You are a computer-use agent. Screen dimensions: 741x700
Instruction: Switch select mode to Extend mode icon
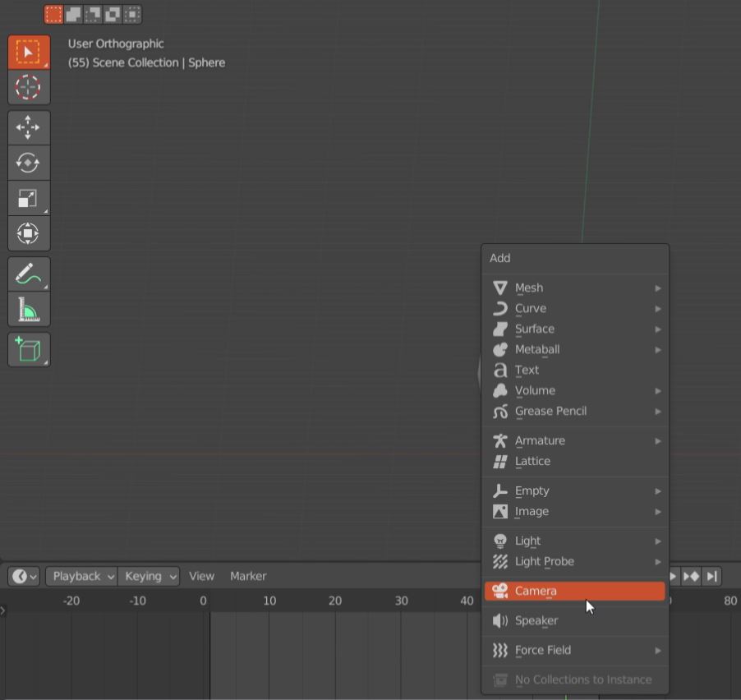73,14
